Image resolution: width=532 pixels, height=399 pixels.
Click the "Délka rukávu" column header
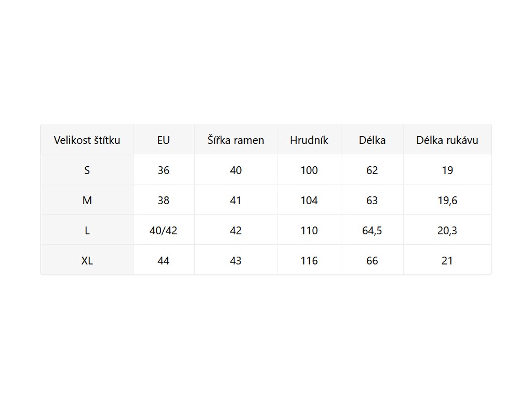tap(447, 140)
